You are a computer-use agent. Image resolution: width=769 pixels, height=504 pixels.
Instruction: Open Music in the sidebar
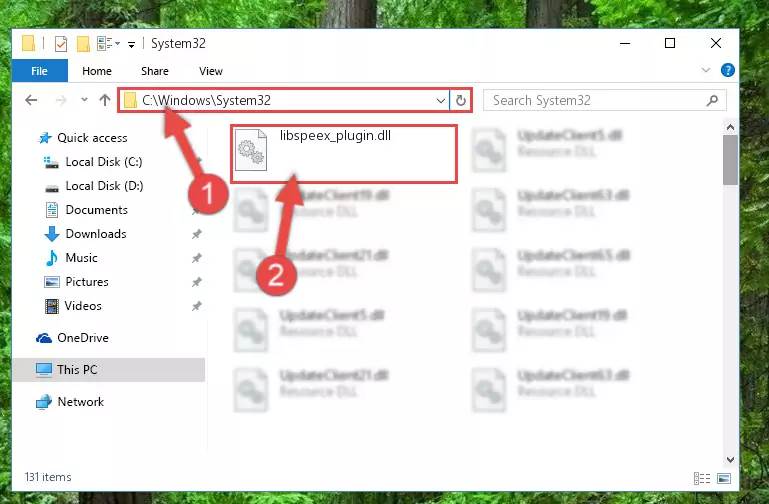pyautogui.click(x=81, y=258)
